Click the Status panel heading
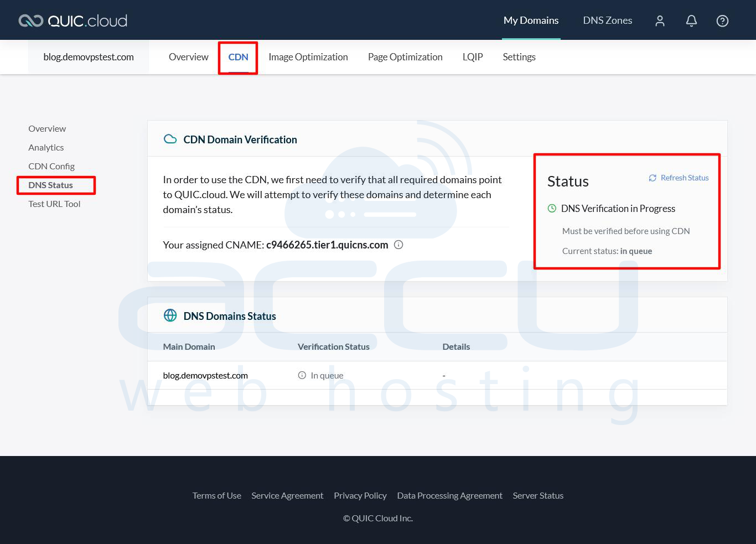Image resolution: width=756 pixels, height=544 pixels. [568, 181]
